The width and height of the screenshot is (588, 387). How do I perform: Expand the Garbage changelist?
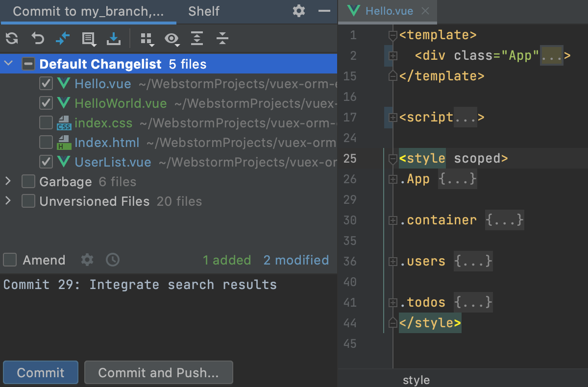tap(8, 181)
